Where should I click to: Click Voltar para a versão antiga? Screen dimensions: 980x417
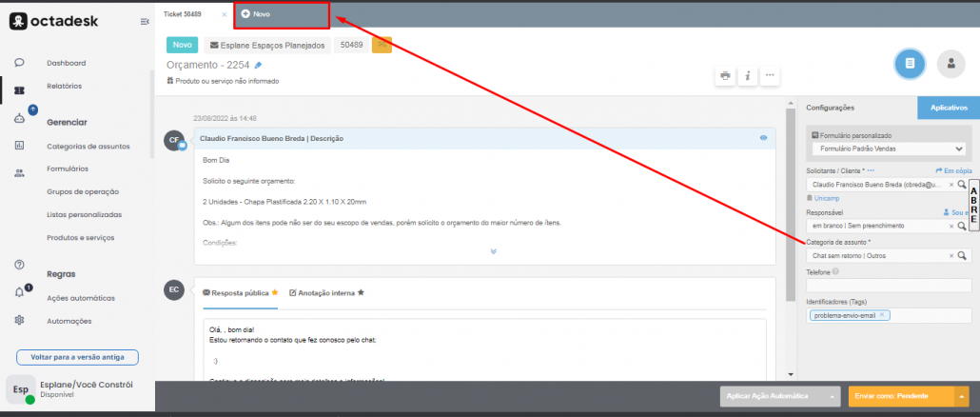tap(77, 357)
